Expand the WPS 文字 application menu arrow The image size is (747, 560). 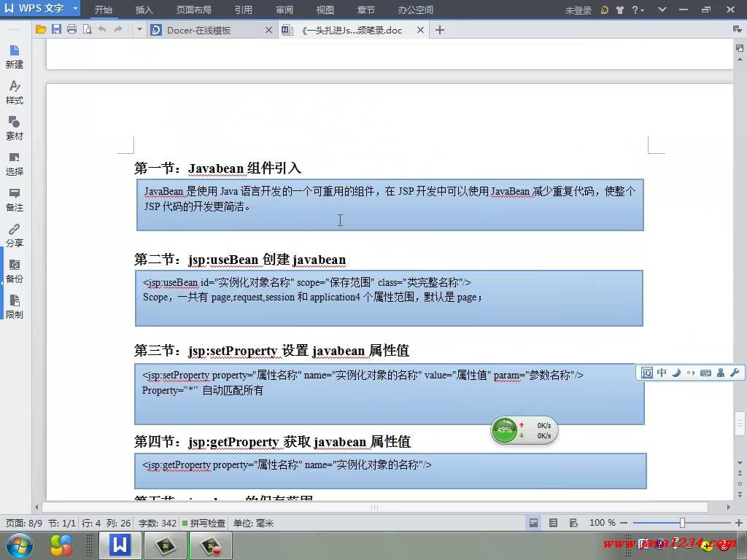(75, 9)
